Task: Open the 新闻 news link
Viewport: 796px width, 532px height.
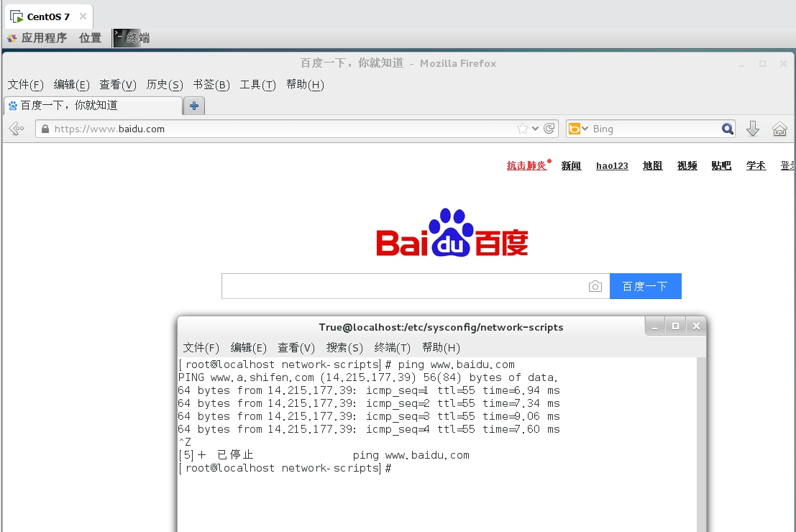Action: tap(571, 165)
